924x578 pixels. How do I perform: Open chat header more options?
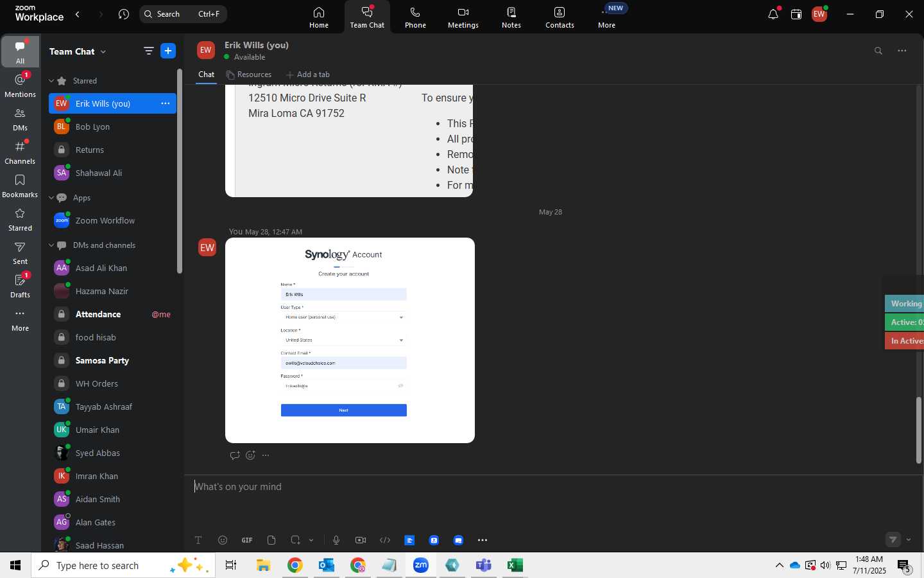click(x=902, y=51)
